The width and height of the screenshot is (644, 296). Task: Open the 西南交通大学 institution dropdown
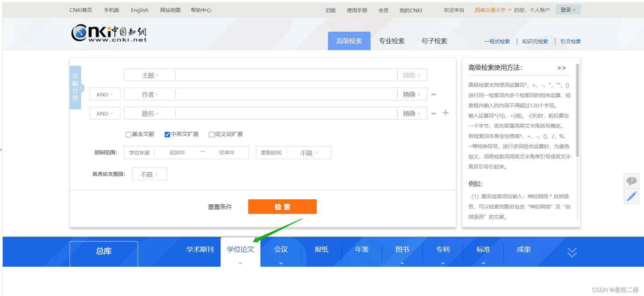[x=493, y=10]
